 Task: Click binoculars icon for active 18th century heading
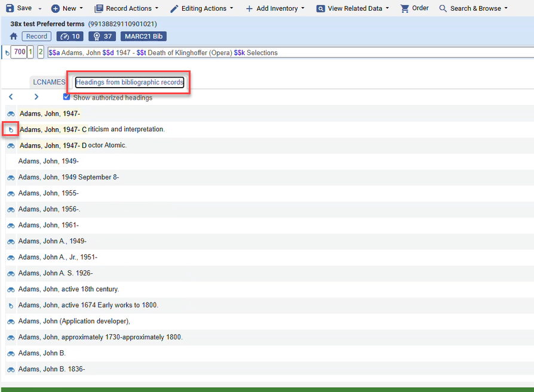click(x=11, y=289)
